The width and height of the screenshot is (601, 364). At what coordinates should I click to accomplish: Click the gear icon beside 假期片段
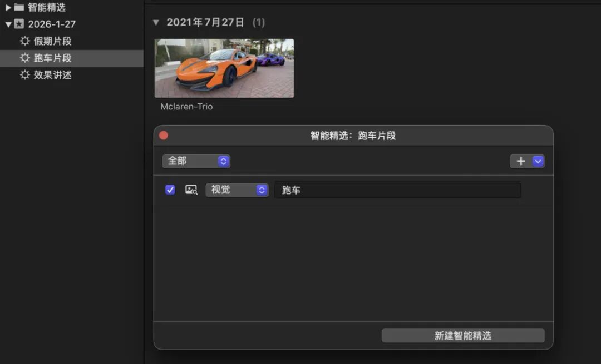[x=25, y=41]
